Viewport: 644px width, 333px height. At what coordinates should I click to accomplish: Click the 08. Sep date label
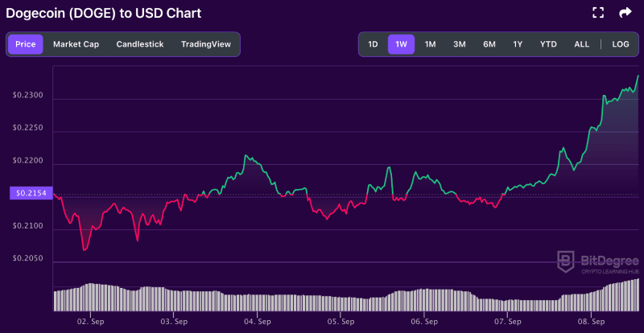591,321
